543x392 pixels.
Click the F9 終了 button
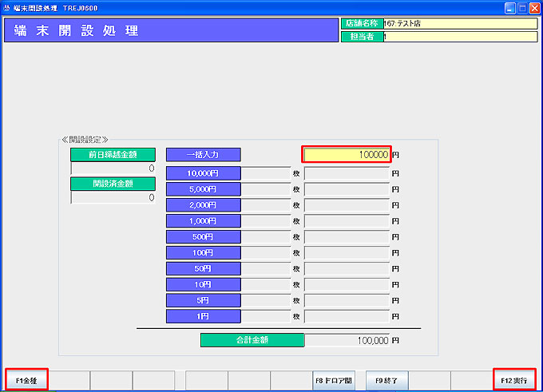coord(386,381)
